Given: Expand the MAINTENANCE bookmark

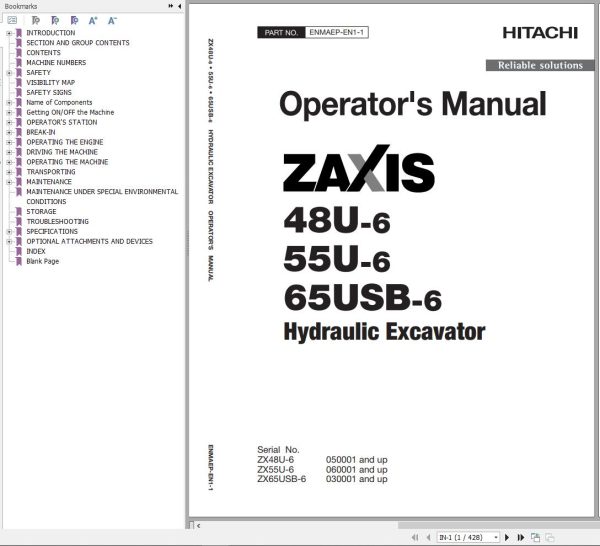Looking at the screenshot, I should pyautogui.click(x=9, y=183).
